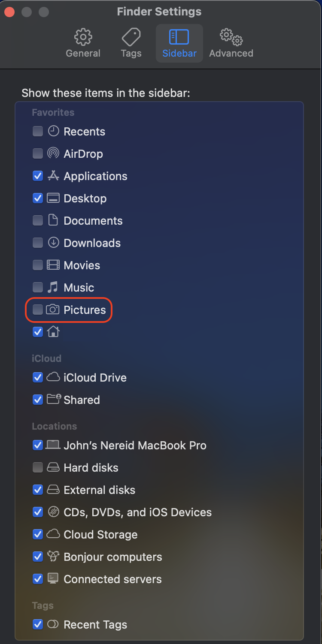The width and height of the screenshot is (322, 644).
Task: Click the AirDrop radar icon
Action: pos(53,153)
